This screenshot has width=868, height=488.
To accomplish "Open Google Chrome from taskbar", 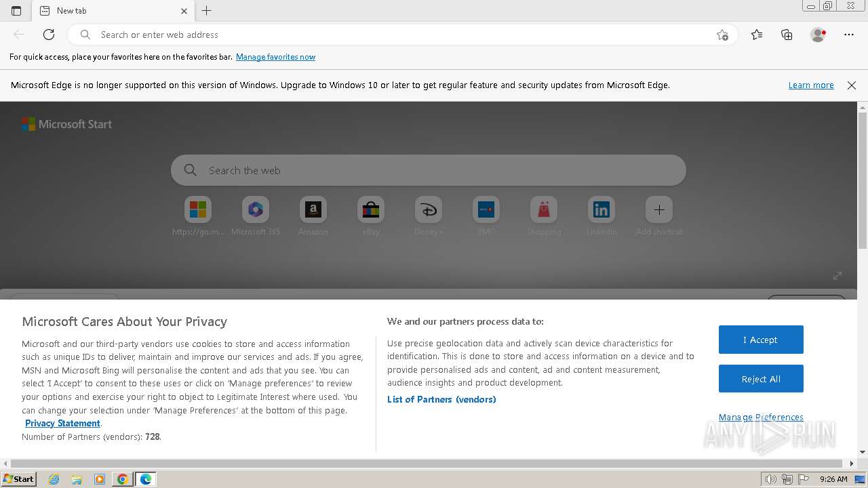I will (x=123, y=479).
